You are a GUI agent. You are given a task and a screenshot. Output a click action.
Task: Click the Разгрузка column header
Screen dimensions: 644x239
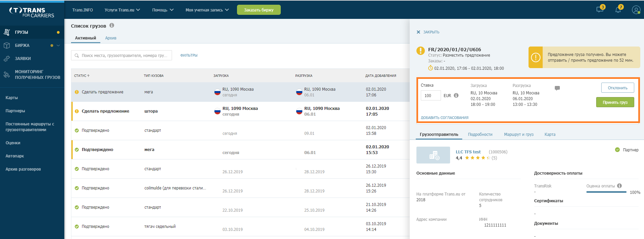point(304,76)
